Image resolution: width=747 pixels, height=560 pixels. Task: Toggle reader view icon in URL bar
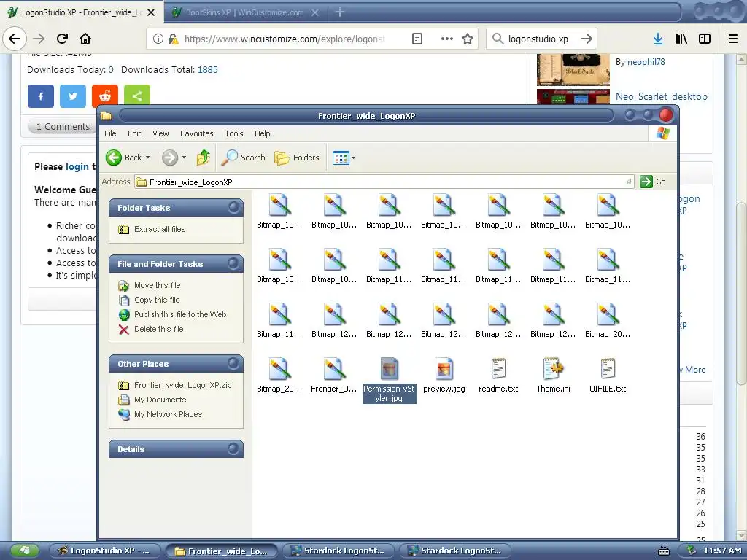pos(417,39)
